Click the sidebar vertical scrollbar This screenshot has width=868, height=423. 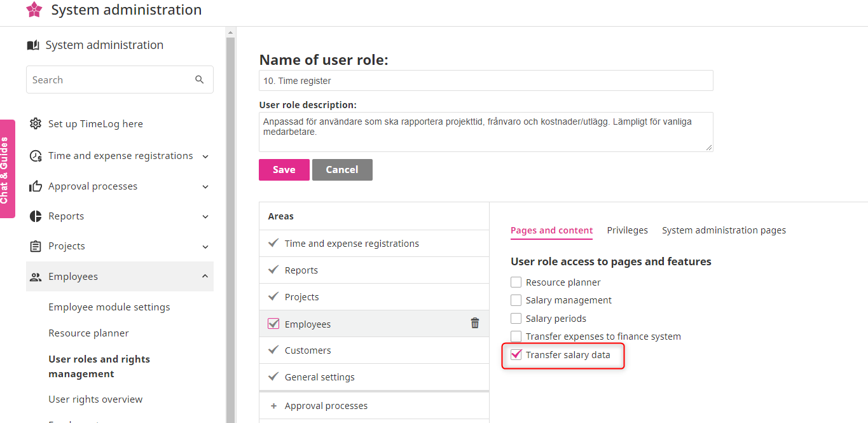(x=230, y=223)
